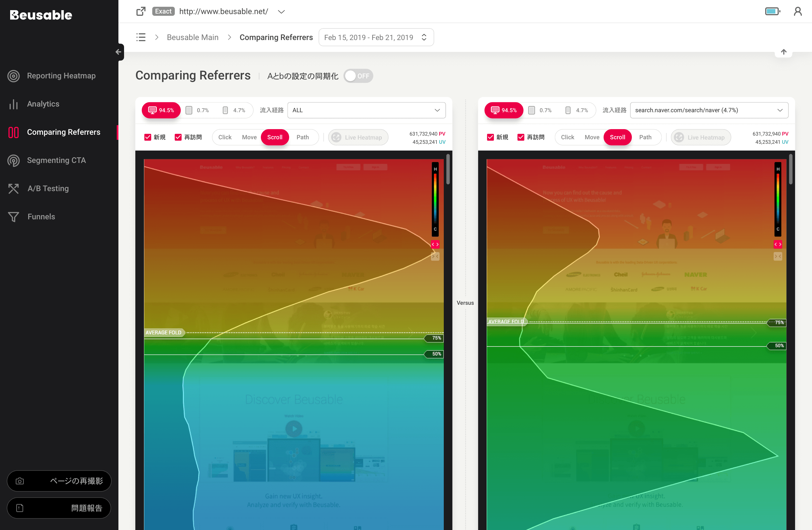Uncheck 新規 checkbox in right panel

pos(490,137)
